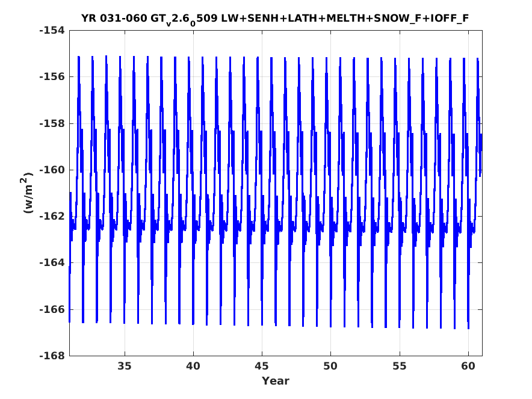Click the x-axis tick label 45
This screenshot has height=399, width=532.
point(262,367)
